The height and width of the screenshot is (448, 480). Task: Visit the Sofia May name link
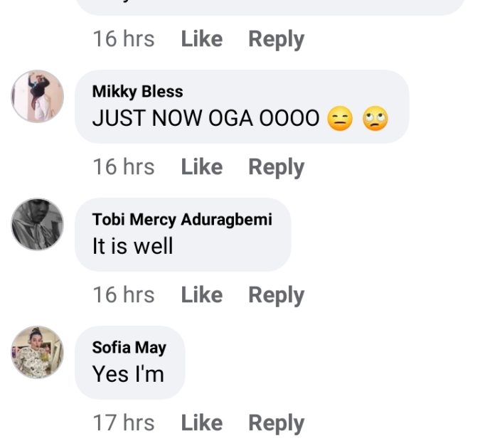[129, 348]
